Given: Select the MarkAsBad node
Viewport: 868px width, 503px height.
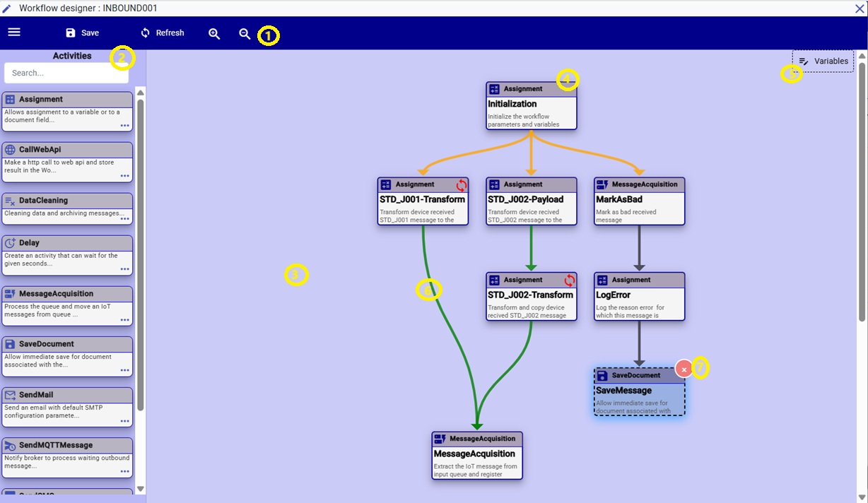Looking at the screenshot, I should (639, 201).
